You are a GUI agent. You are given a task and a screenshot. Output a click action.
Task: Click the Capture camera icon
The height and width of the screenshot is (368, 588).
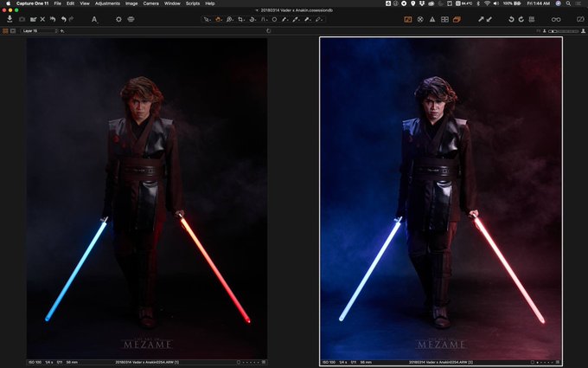(22, 19)
